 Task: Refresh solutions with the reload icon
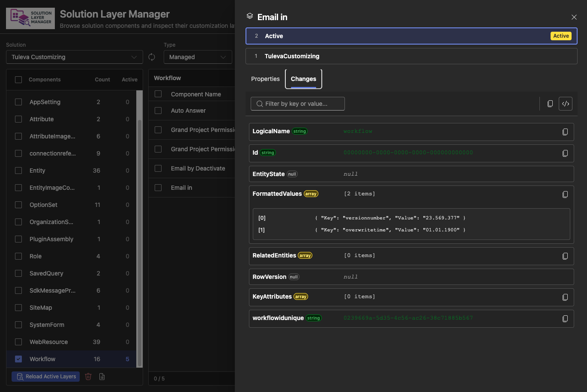pos(152,57)
